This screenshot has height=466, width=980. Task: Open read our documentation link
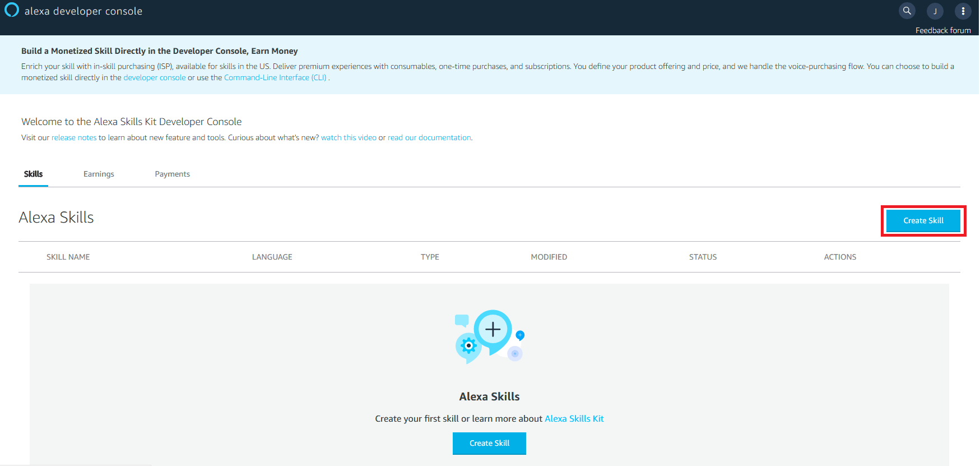(429, 137)
